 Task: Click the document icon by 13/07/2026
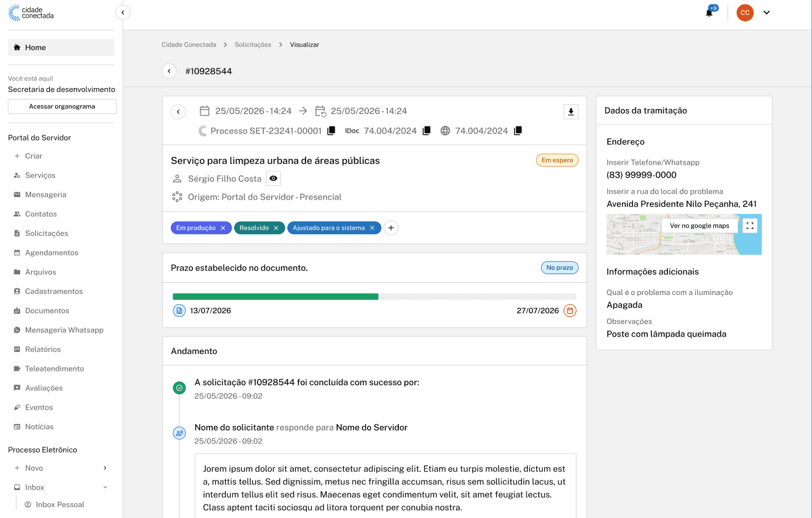(x=179, y=311)
